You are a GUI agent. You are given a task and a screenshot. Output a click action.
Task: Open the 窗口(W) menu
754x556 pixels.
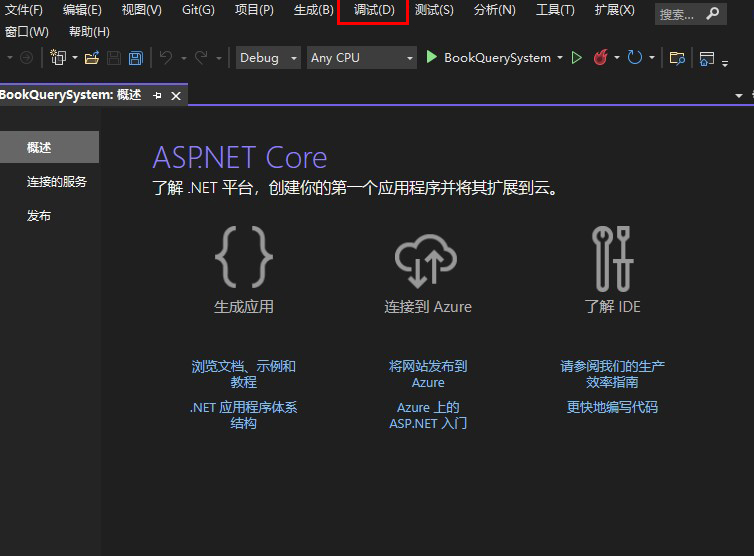(x=27, y=32)
